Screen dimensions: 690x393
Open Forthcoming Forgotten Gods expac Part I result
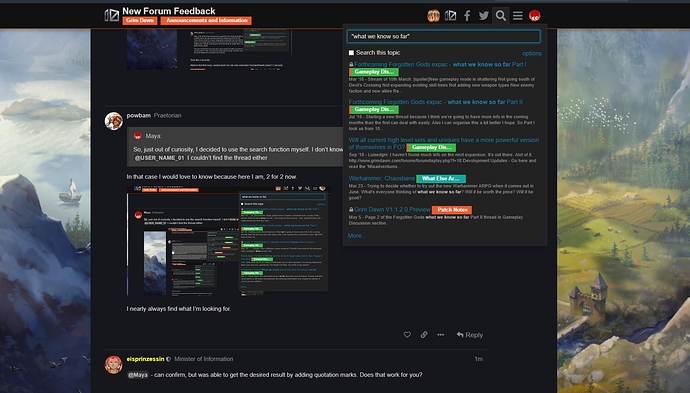click(440, 64)
